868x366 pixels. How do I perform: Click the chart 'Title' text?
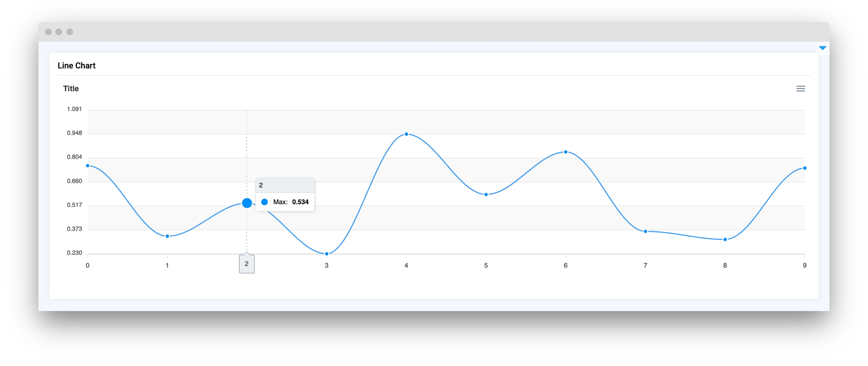click(71, 89)
